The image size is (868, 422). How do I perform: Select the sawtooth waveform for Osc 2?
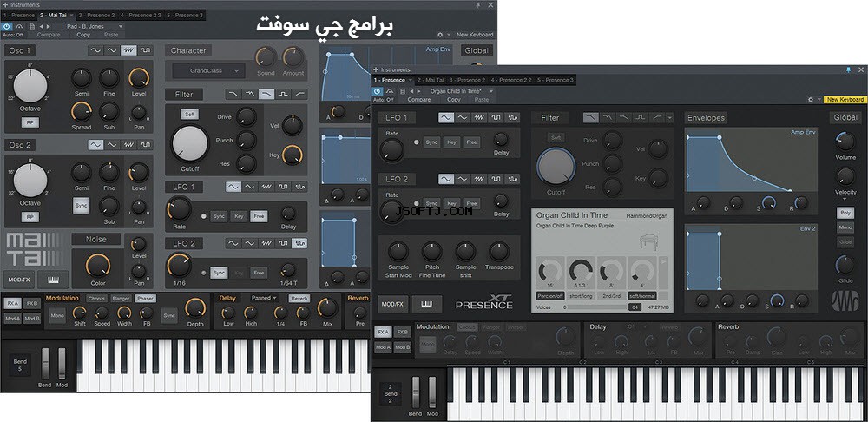(129, 145)
